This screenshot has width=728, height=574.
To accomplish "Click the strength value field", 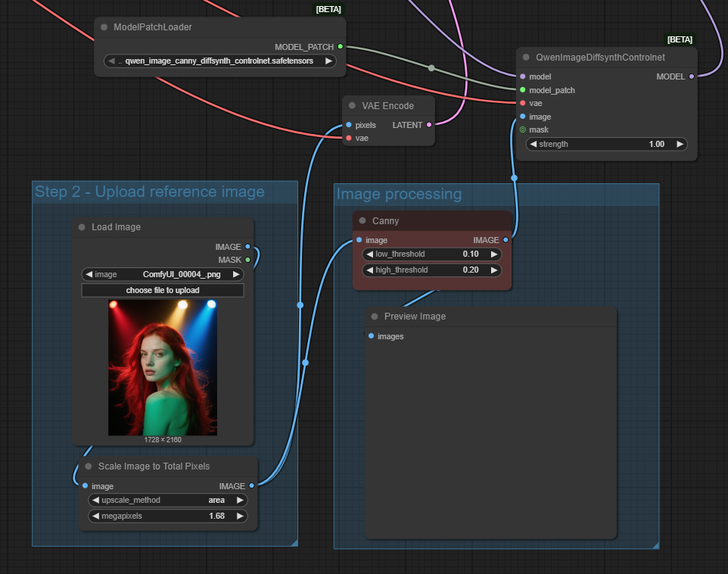I will (606, 144).
